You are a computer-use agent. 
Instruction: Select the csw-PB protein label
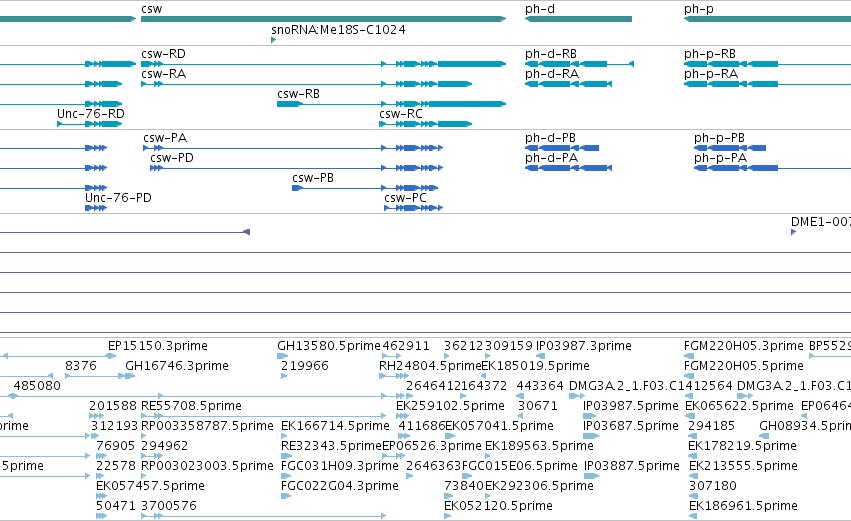[313, 179]
